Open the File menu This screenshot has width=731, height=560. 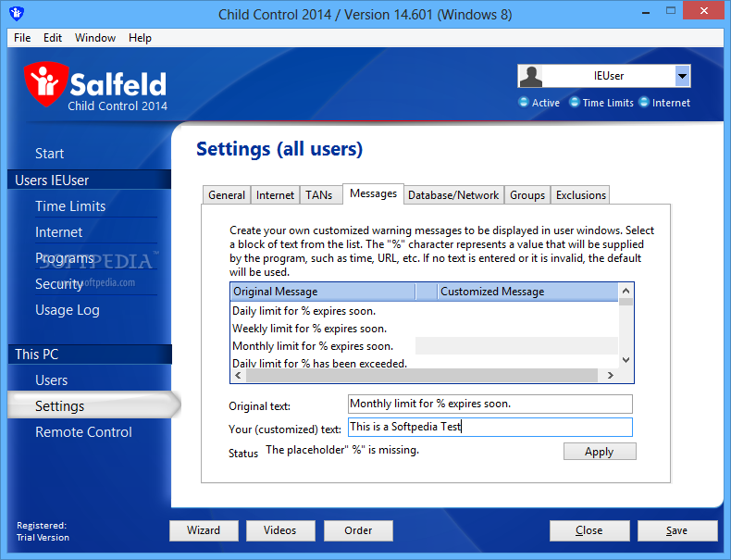coord(22,38)
